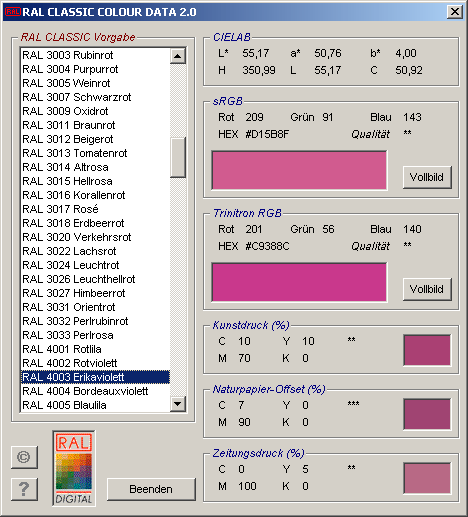Select RAL 4005 Blaulila in the list

tap(95, 405)
